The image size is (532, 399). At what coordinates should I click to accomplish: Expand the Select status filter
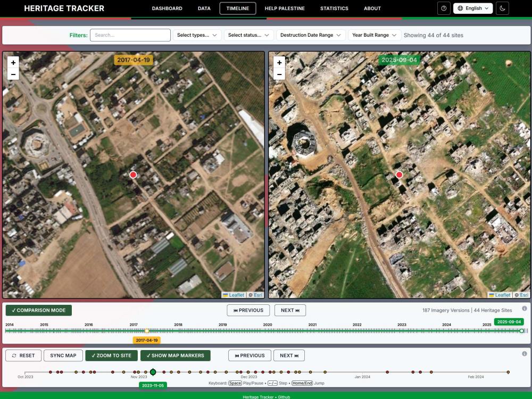click(x=248, y=35)
